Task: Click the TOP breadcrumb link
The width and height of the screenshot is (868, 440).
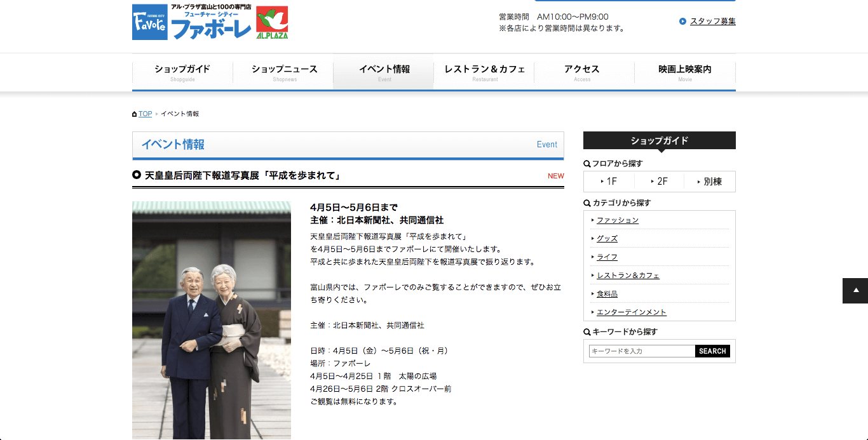Action: (x=146, y=114)
